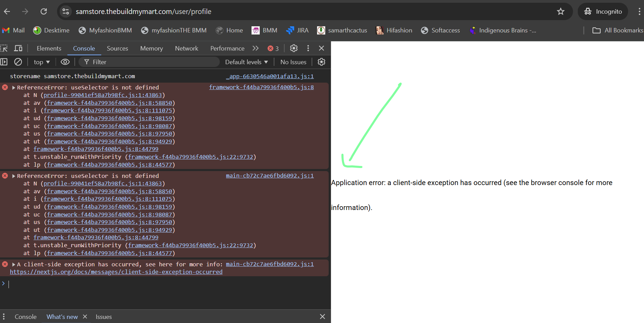The image size is (644, 323).
Task: Click the console prompt input line
Action: click(x=167, y=284)
